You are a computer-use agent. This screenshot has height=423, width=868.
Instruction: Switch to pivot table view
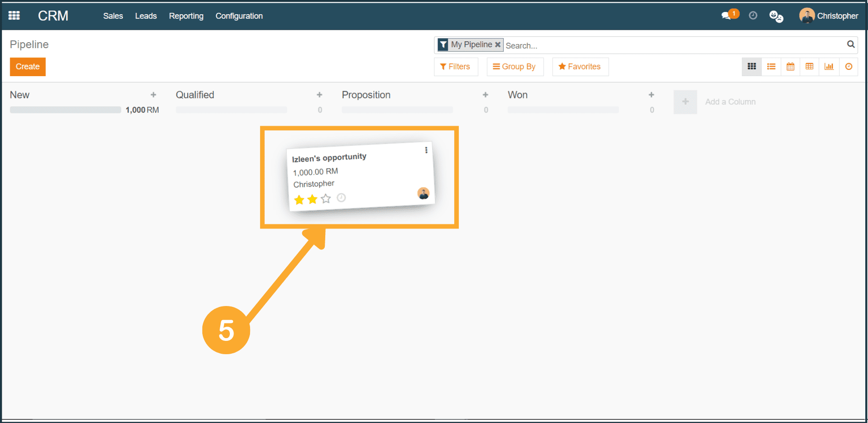pos(810,67)
